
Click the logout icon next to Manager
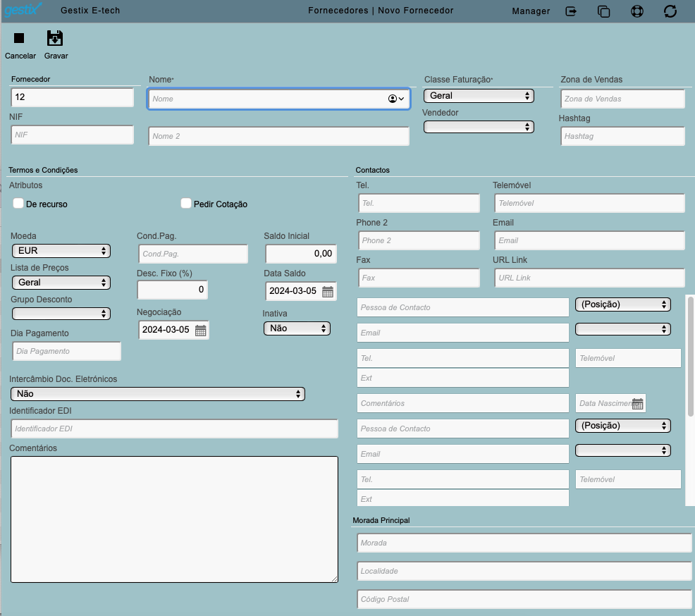(571, 11)
